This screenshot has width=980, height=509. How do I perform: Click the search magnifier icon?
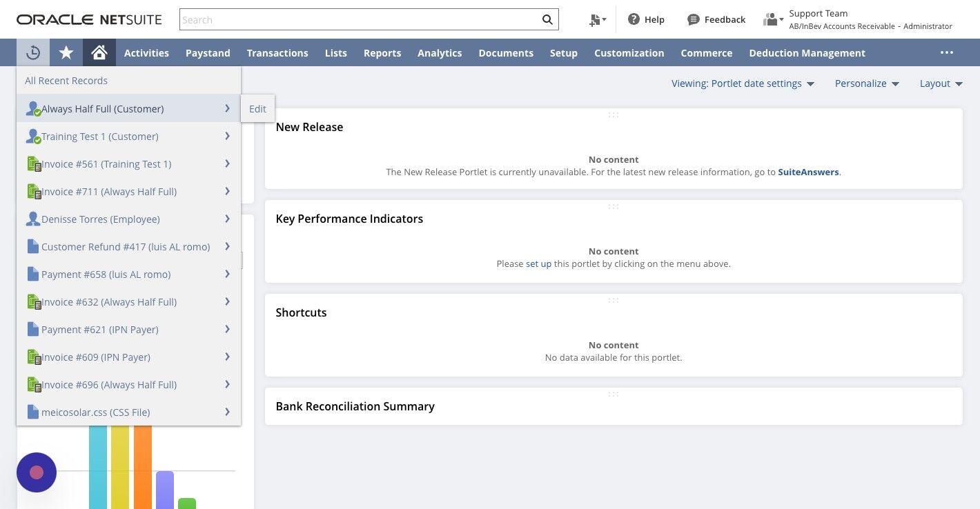point(547,19)
